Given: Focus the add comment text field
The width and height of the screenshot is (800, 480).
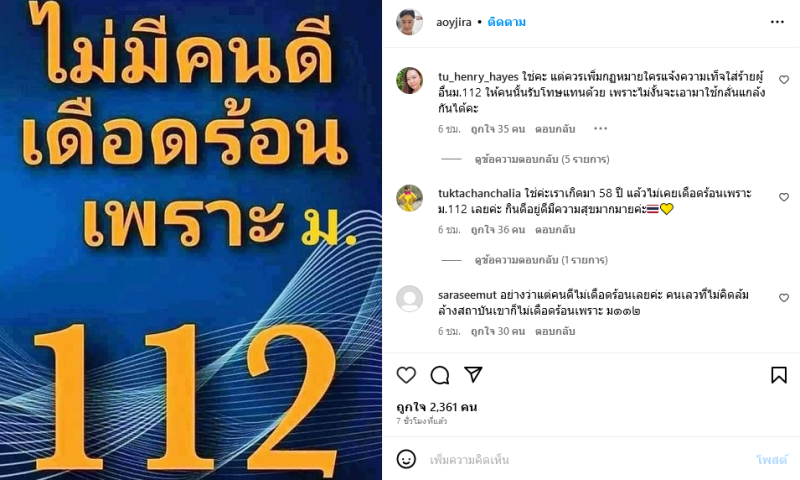Looking at the screenshot, I should click(587, 460).
